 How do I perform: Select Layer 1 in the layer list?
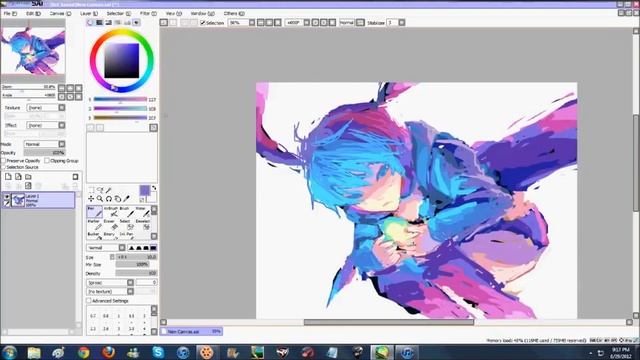pyautogui.click(x=39, y=200)
